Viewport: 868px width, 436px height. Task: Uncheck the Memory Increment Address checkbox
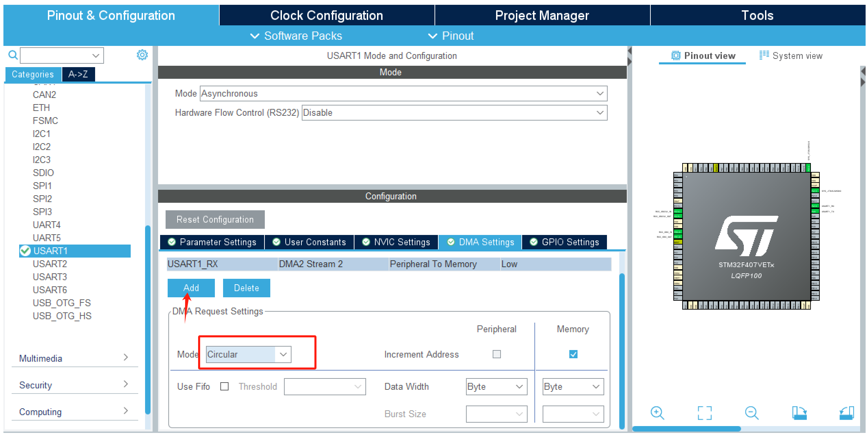click(573, 354)
